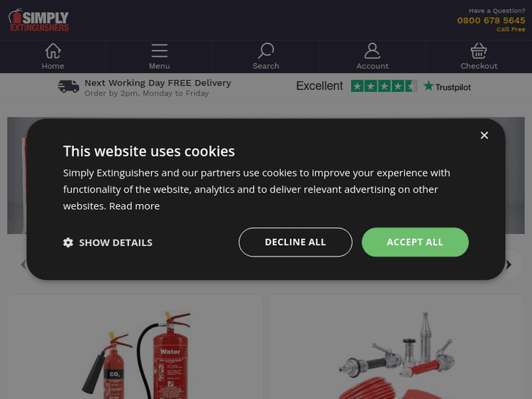Close the cookie popup with X
This screenshot has width=532, height=399.
[484, 135]
